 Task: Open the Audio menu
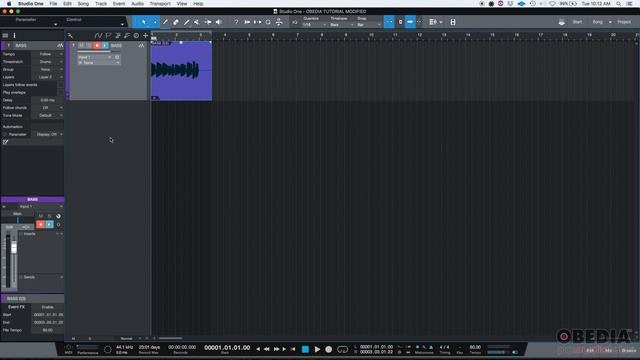pyautogui.click(x=137, y=4)
